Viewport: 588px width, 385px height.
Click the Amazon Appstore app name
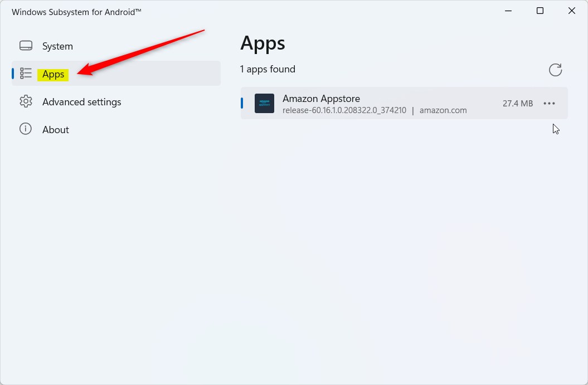click(x=321, y=98)
